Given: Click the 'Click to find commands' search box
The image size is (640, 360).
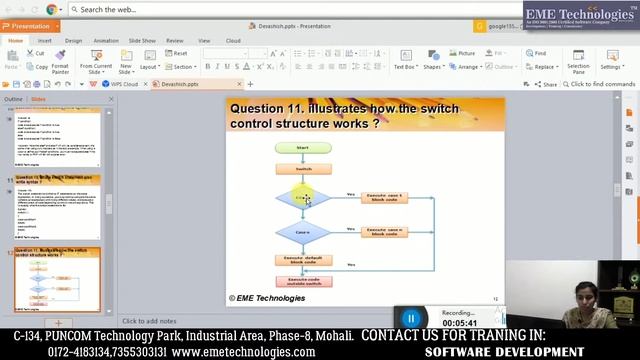Looking at the screenshot, I should click(x=599, y=84).
